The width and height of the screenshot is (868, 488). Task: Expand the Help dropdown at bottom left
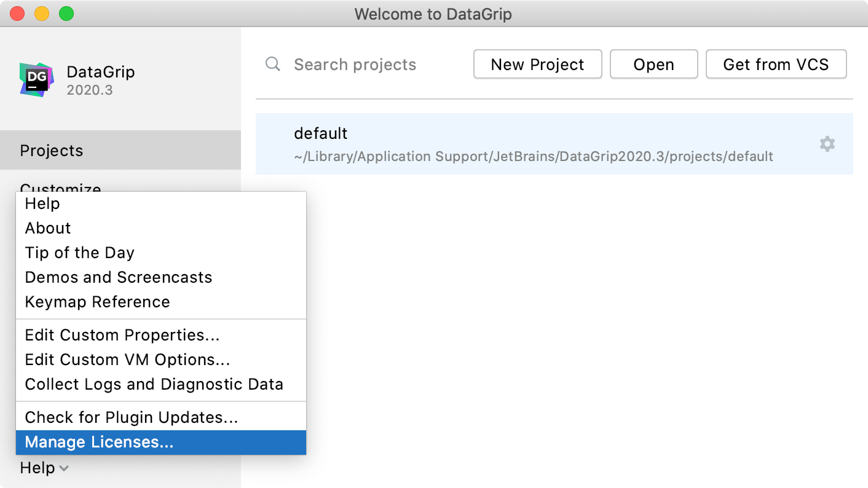coord(44,468)
